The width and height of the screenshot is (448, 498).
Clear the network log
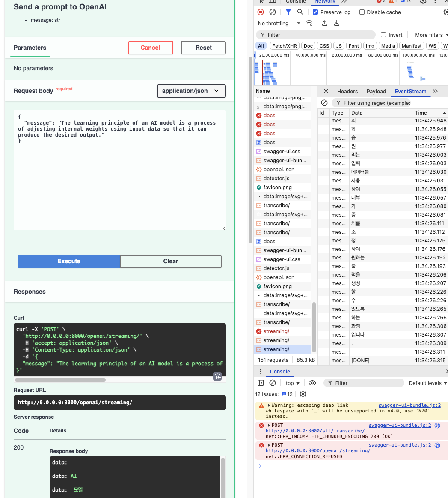coord(273,12)
